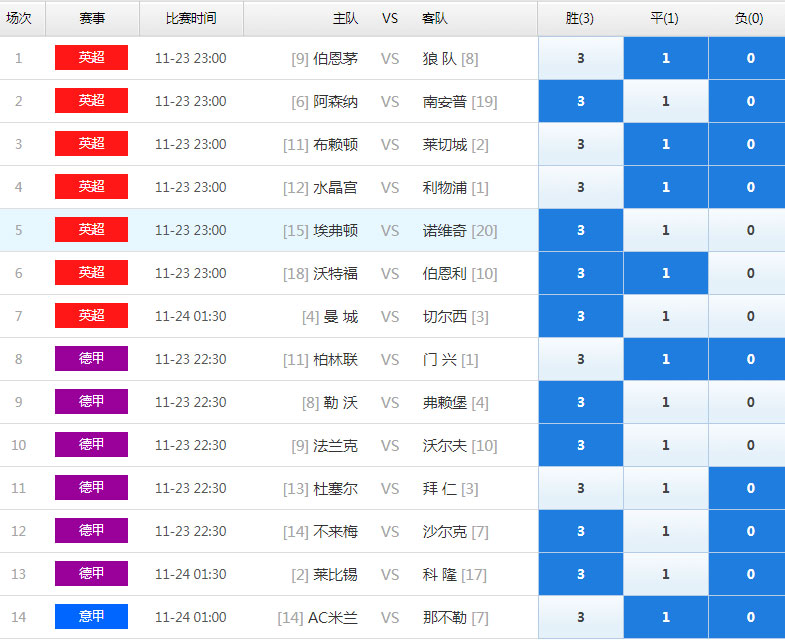Image resolution: width=785 pixels, height=640 pixels.
Task: Toggle loss (0) for 曼城 vs 切尔西
Action: coord(747,316)
